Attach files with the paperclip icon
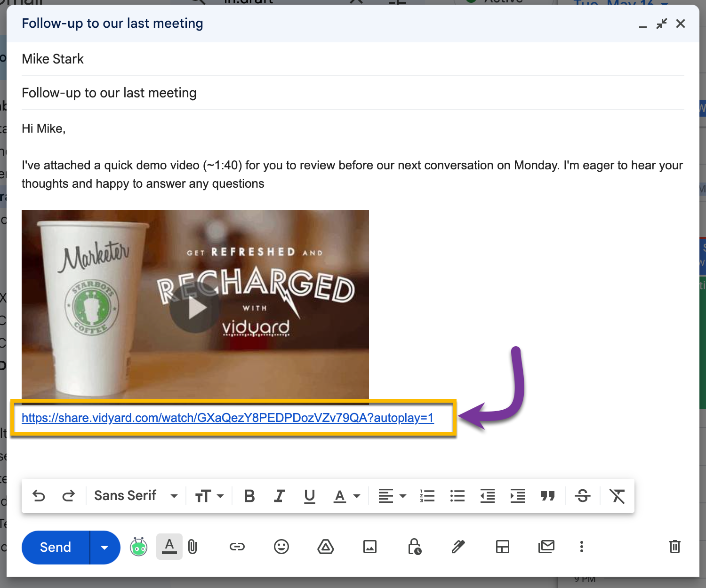The height and width of the screenshot is (588, 706). [193, 547]
